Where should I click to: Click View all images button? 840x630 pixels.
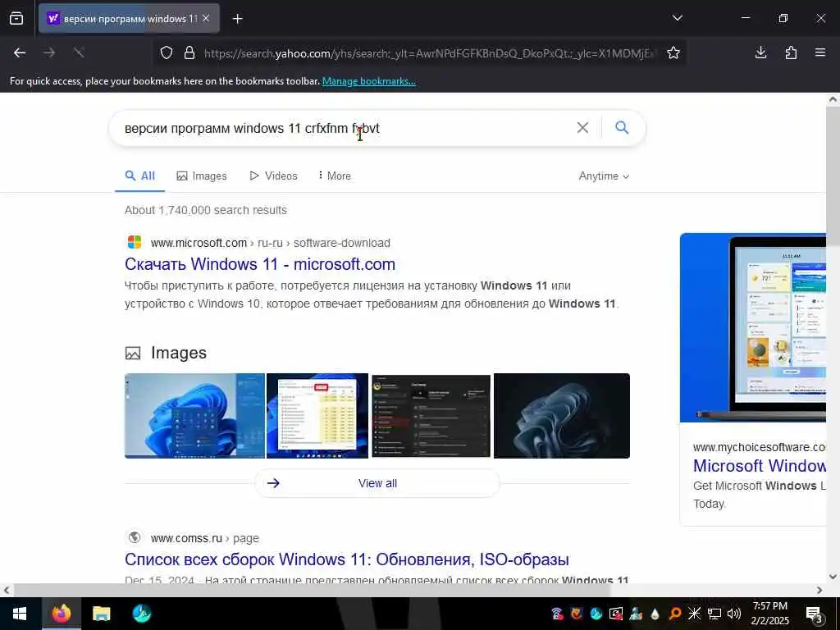pyautogui.click(x=377, y=483)
